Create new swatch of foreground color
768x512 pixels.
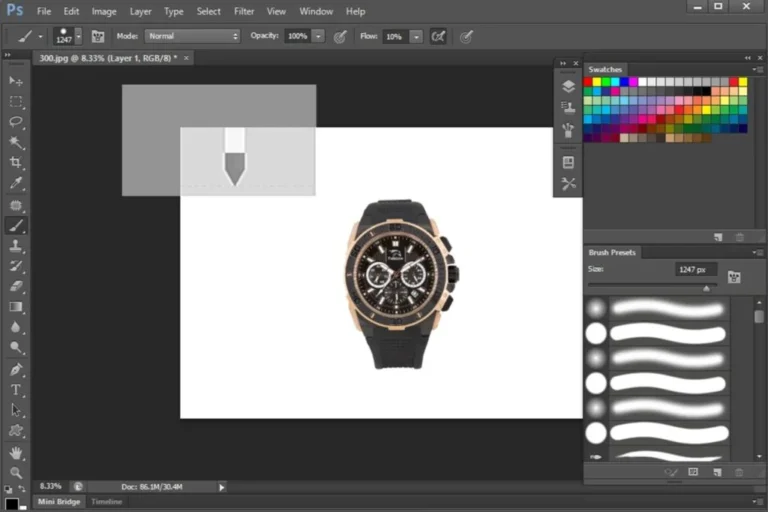pos(718,237)
